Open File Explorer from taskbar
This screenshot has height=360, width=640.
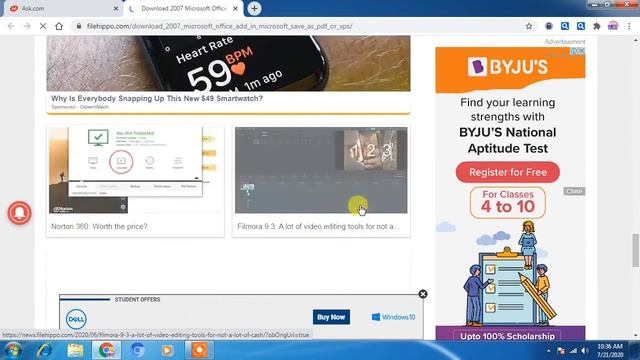[x=76, y=350]
